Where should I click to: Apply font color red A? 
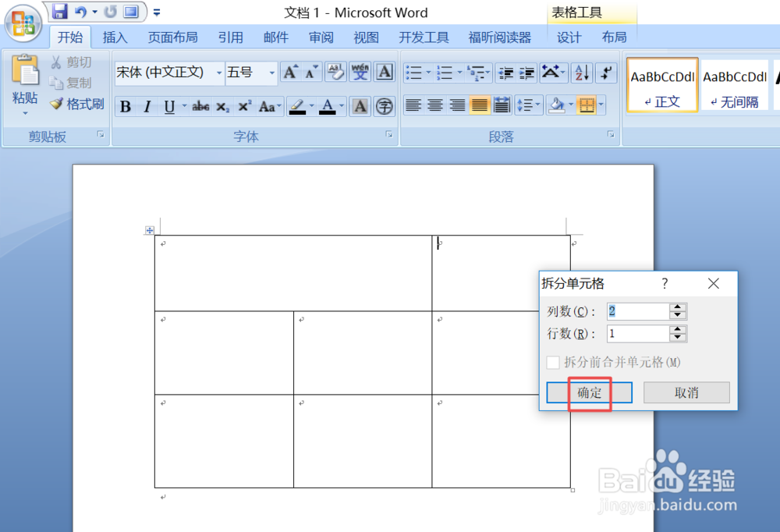[x=328, y=106]
